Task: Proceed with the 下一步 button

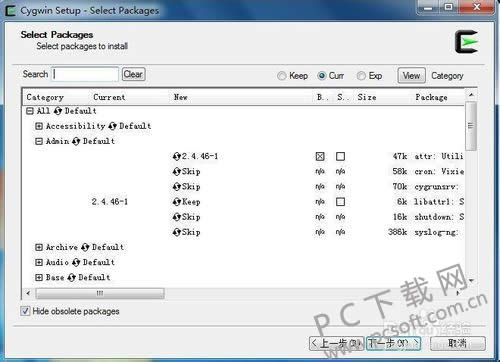Action: click(393, 343)
